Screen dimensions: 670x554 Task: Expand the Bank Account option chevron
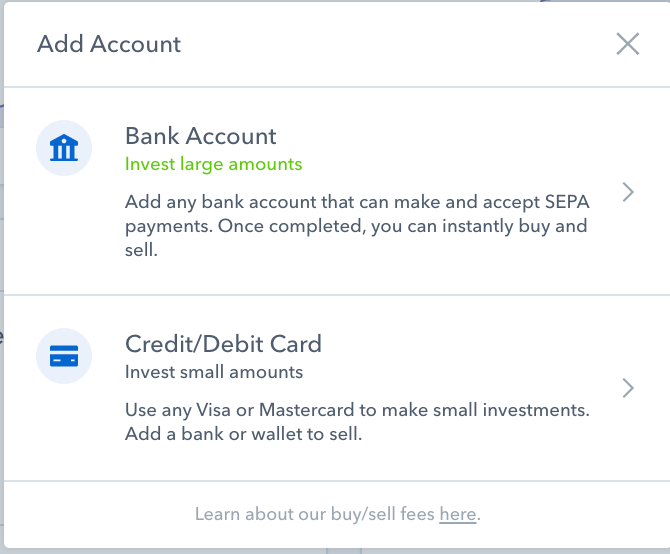click(x=628, y=192)
